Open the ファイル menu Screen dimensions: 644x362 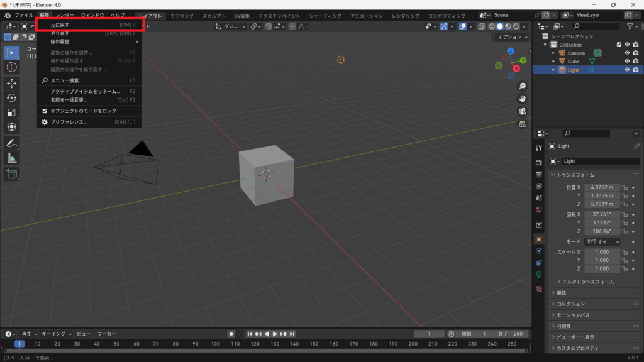pos(24,15)
